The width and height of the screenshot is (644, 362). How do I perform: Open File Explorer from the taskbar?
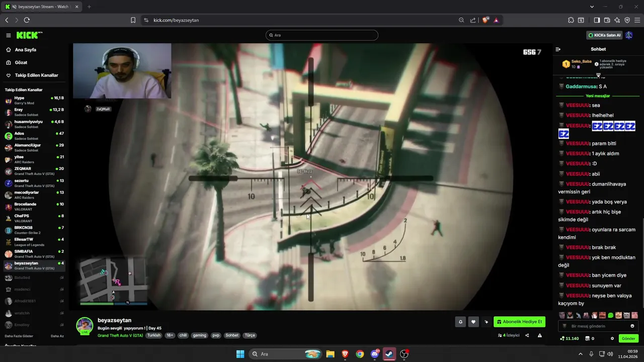pyautogui.click(x=330, y=354)
